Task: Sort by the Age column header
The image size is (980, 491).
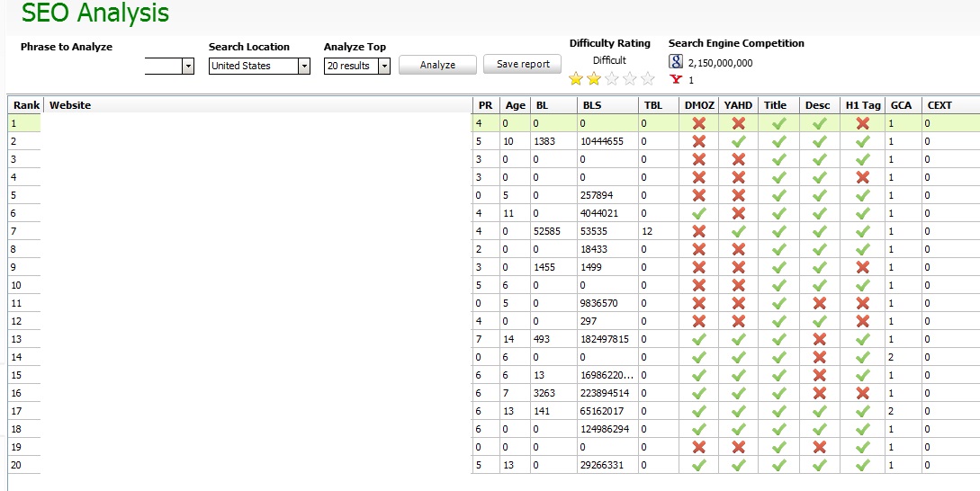Action: [515, 105]
